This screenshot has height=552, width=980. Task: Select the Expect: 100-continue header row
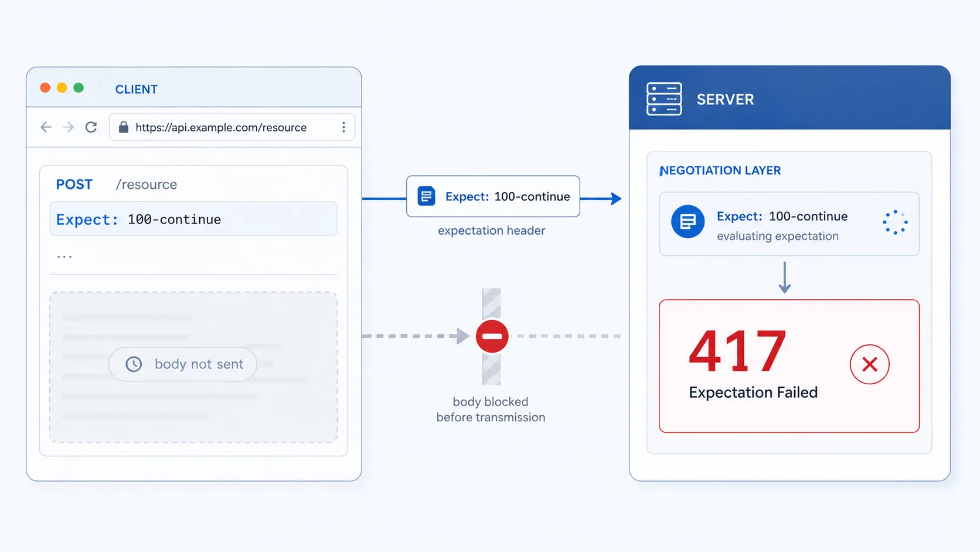(193, 219)
